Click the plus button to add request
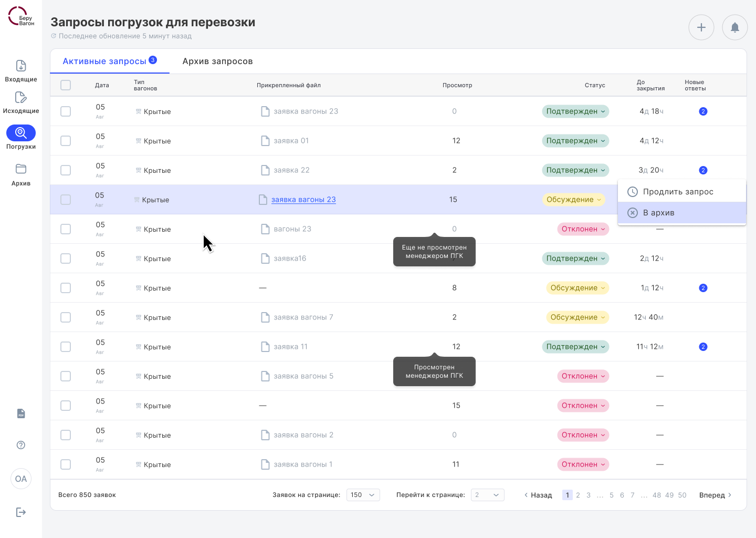Viewport: 756px width, 538px height. coord(701,27)
